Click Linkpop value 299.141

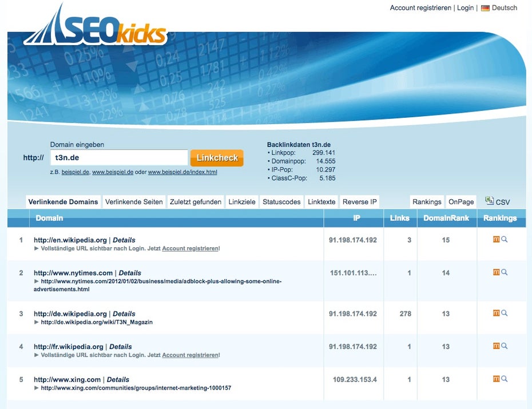coord(324,153)
